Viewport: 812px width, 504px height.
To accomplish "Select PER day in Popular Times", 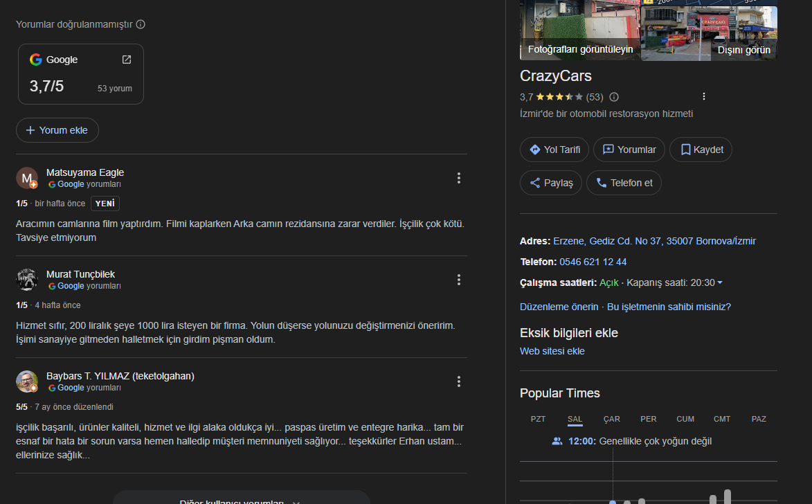I will 649,419.
